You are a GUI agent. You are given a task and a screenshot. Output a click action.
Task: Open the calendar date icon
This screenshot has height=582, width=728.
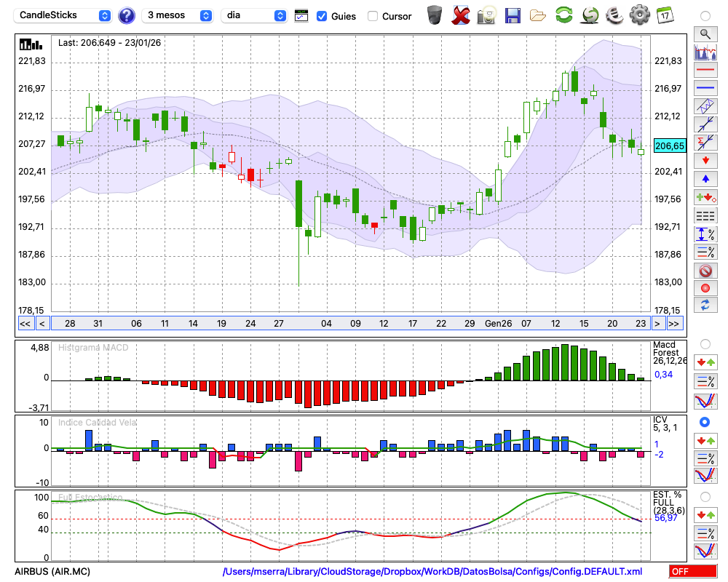click(664, 15)
